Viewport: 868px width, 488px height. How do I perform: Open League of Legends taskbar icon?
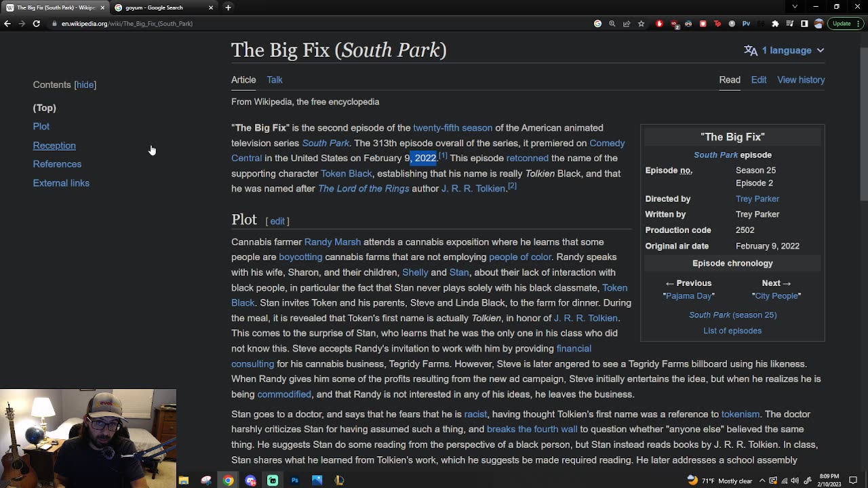(x=339, y=481)
